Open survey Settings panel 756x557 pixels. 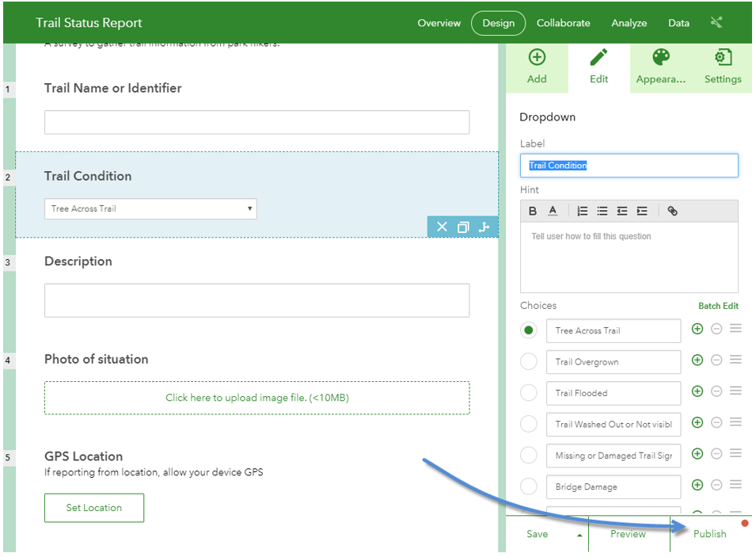[x=722, y=67]
